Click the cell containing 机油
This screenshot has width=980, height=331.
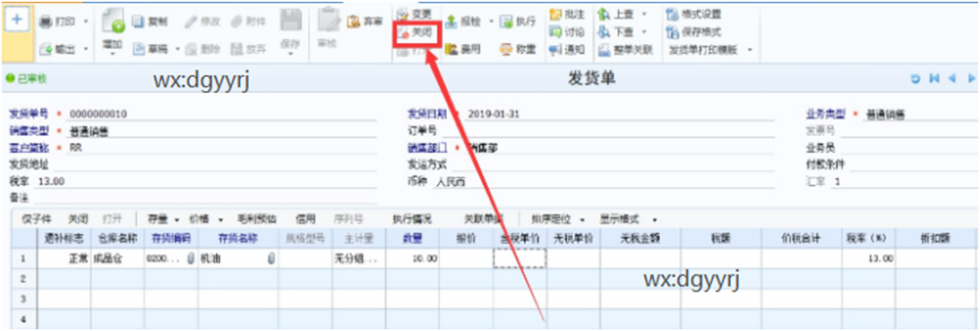(238, 258)
